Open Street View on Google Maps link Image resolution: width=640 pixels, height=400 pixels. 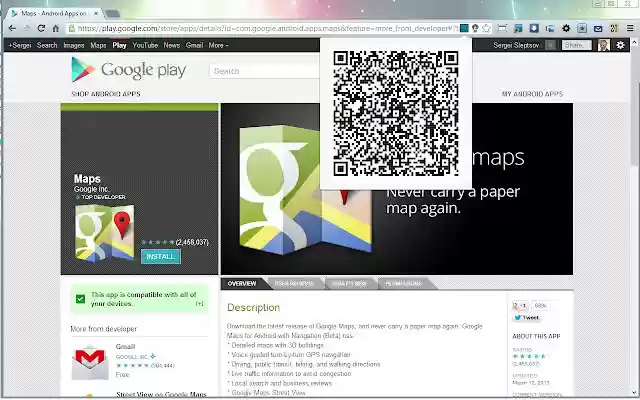pyautogui.click(x=161, y=395)
